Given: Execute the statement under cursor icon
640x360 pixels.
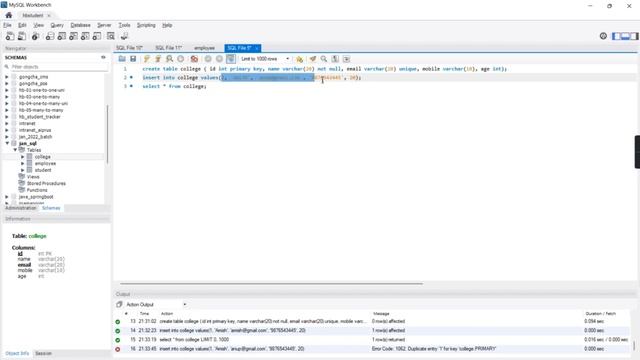Looking at the screenshot, I should point(158,59).
